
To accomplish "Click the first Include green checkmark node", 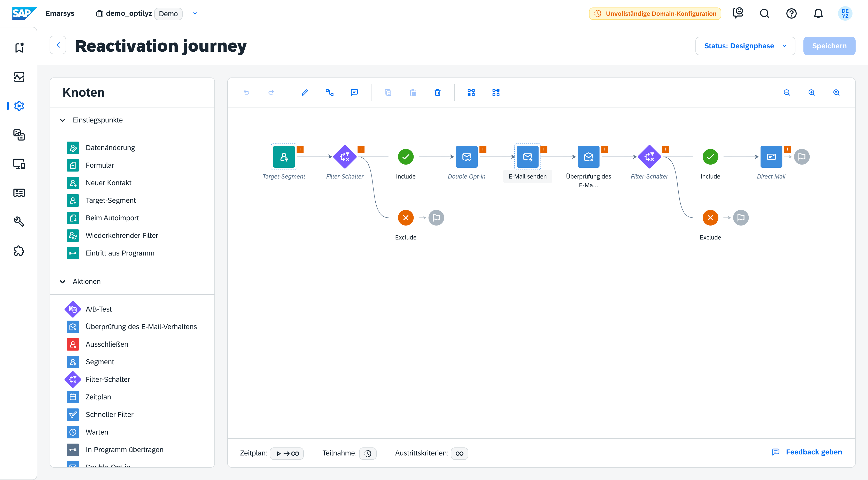I will (406, 157).
